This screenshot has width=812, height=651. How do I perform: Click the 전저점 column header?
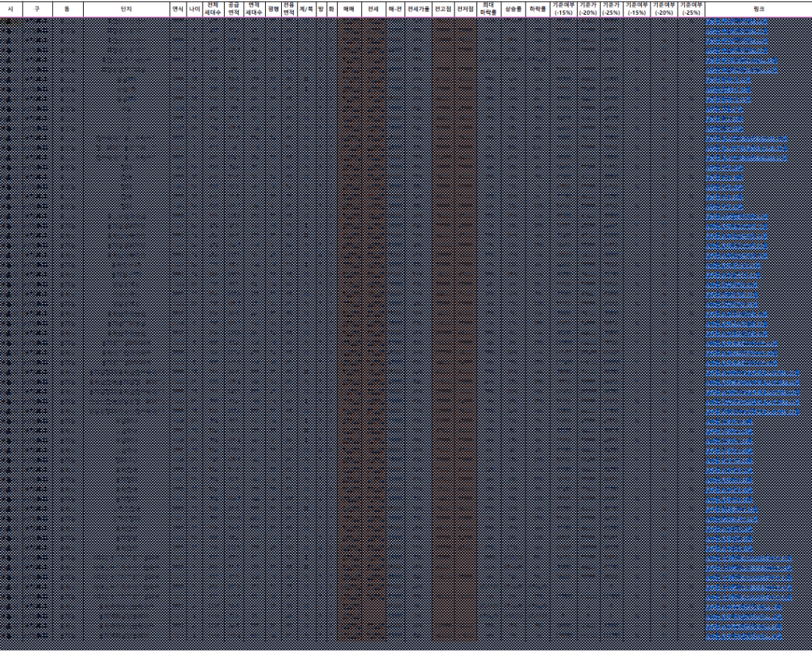coord(466,9)
